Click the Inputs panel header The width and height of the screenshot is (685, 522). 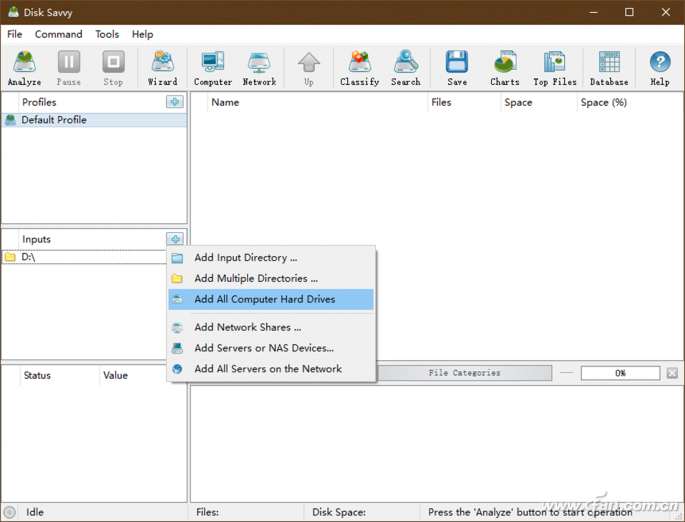click(x=36, y=239)
